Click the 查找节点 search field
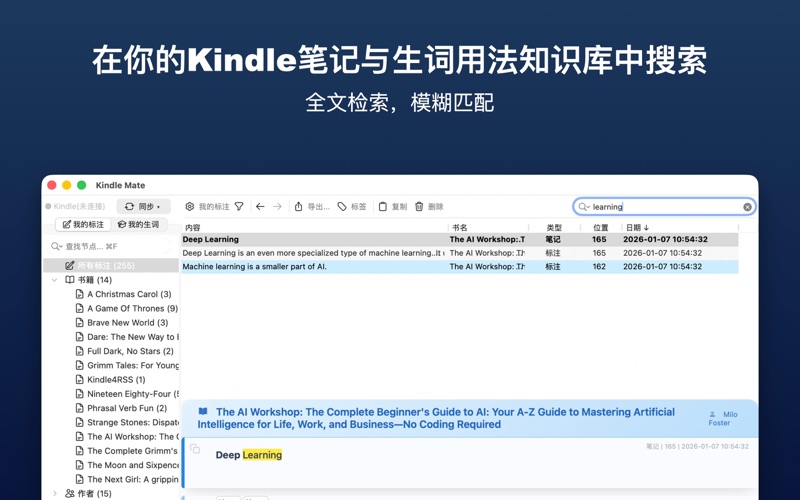The width and height of the screenshot is (800, 500). pyautogui.click(x=109, y=246)
